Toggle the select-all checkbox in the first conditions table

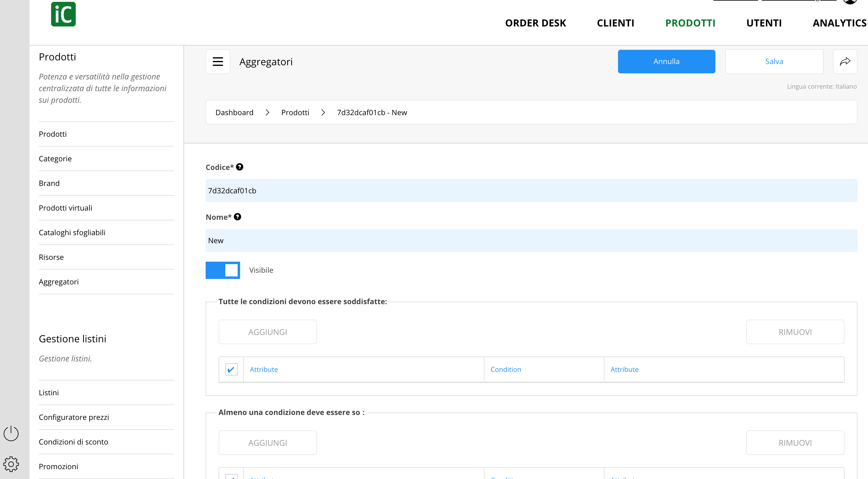pos(231,369)
